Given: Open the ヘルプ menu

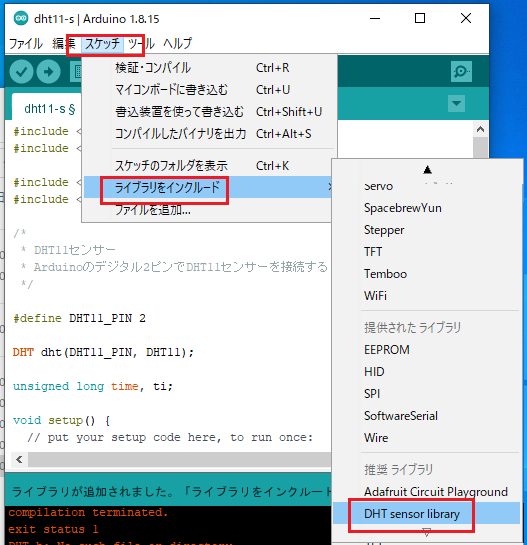Looking at the screenshot, I should click(177, 44).
